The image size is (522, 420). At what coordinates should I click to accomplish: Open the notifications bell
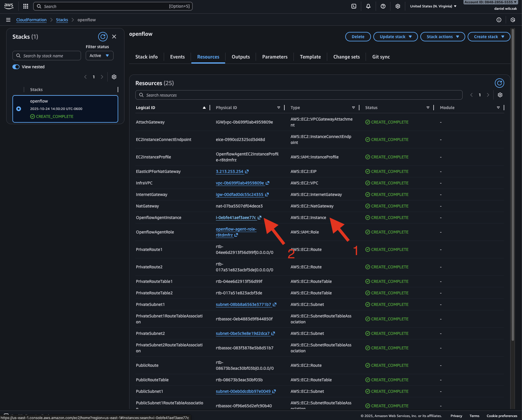[368, 6]
